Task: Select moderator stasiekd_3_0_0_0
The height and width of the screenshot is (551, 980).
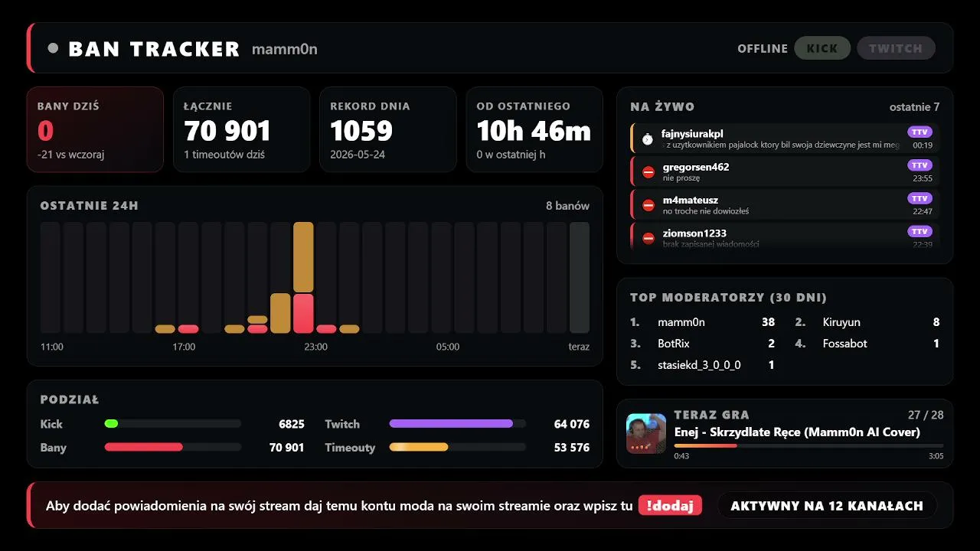Action: pyautogui.click(x=699, y=365)
